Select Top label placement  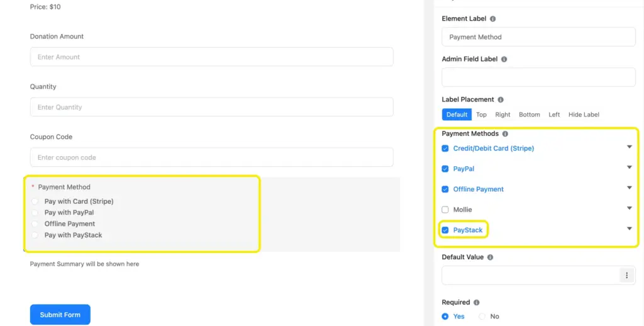point(481,115)
